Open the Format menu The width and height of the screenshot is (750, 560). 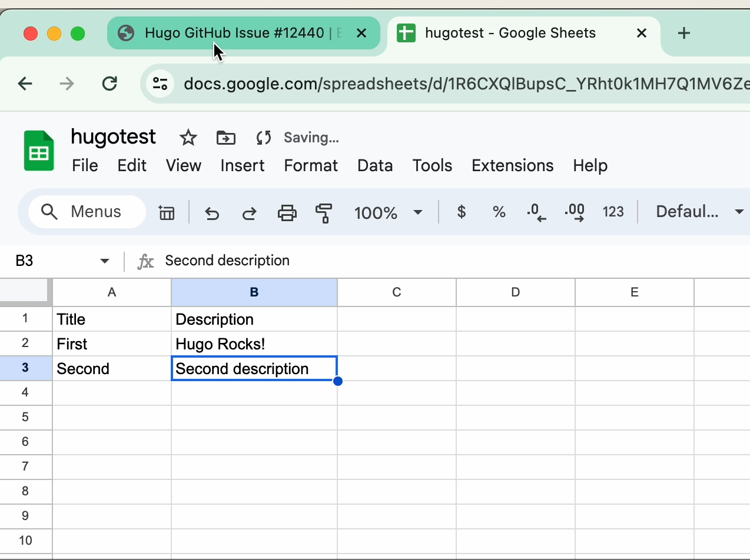tap(311, 166)
